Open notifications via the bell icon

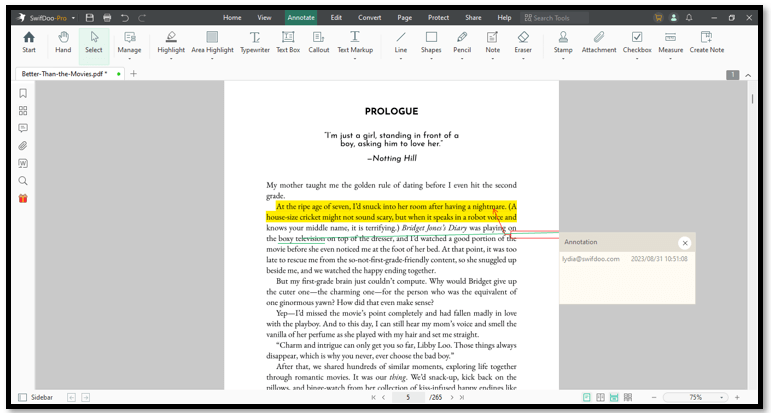(x=689, y=18)
